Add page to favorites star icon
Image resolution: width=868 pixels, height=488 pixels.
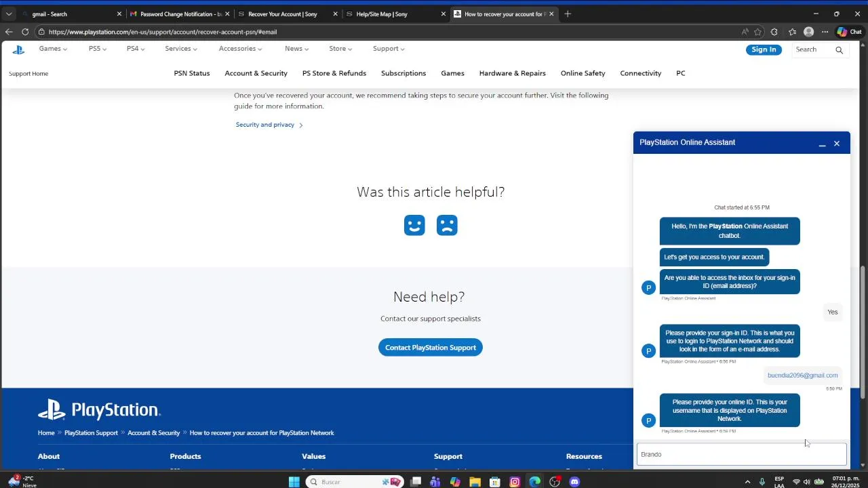758,32
